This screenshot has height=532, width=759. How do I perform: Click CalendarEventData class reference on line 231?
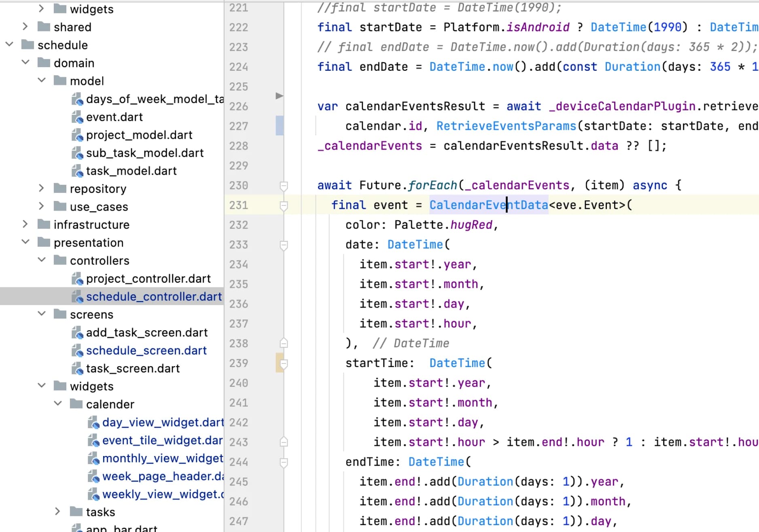click(488, 205)
